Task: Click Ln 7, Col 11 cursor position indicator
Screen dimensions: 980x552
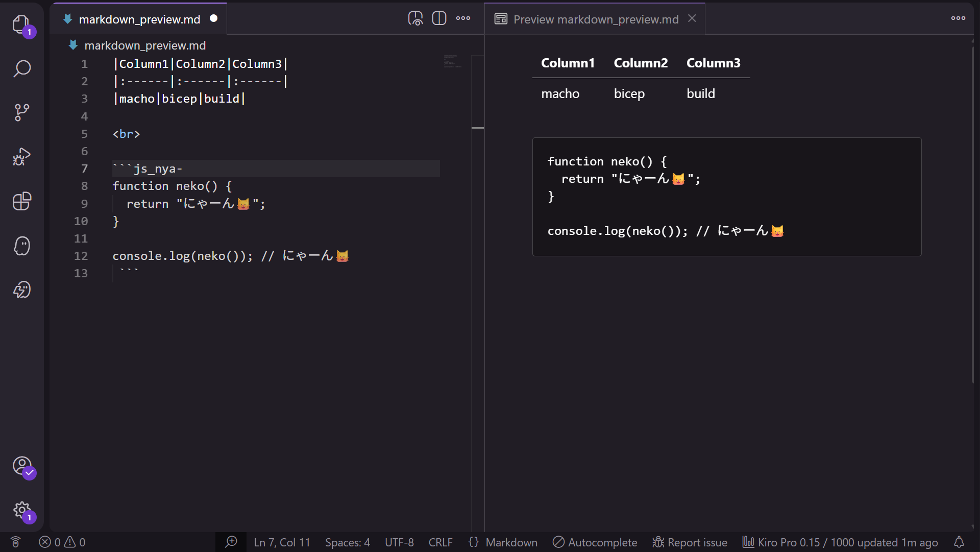Action: (282, 542)
